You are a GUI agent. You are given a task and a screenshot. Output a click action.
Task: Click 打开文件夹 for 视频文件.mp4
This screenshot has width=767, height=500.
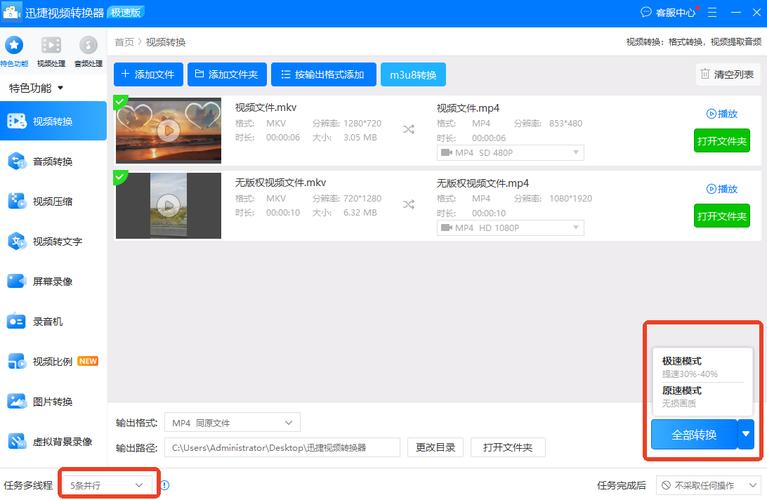click(722, 141)
